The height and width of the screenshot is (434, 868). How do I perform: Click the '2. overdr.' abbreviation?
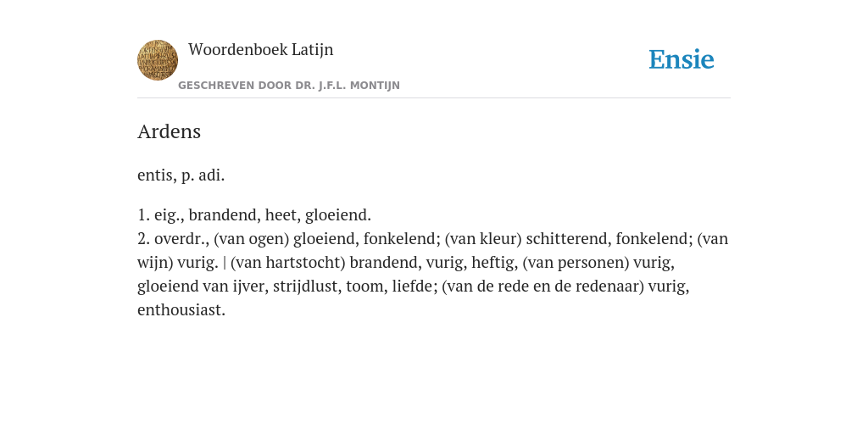[x=173, y=238]
